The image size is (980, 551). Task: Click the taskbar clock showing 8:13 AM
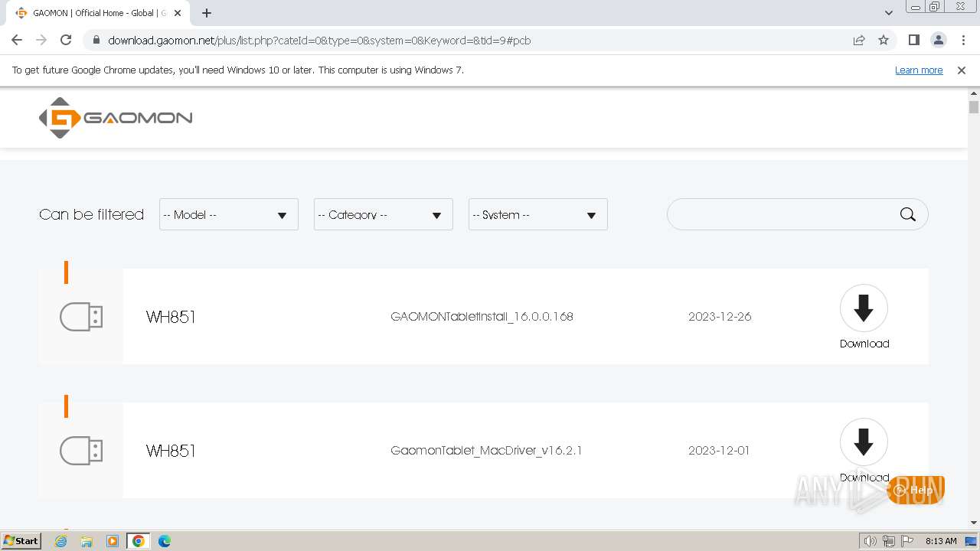tap(941, 541)
